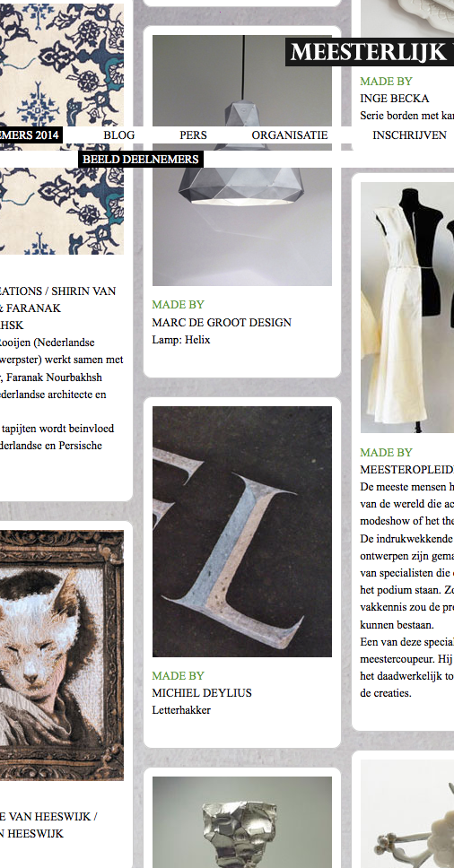
Task: Open the BLOG menu item
Action: (119, 135)
